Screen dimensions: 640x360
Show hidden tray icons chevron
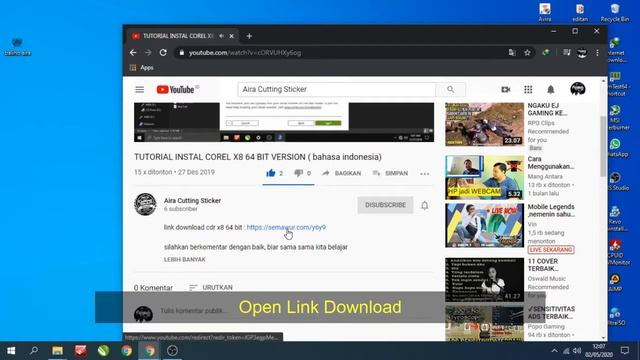[554, 351]
